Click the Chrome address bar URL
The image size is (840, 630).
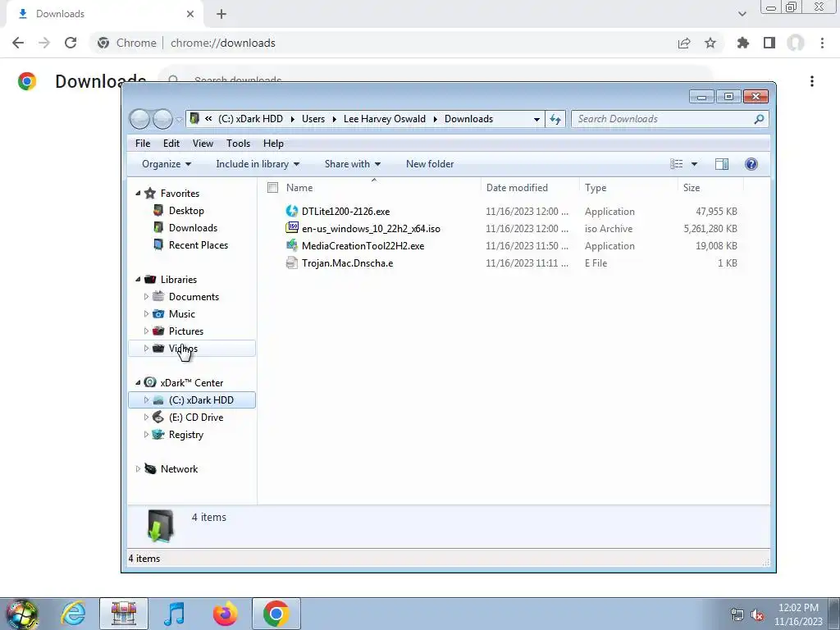click(x=223, y=43)
